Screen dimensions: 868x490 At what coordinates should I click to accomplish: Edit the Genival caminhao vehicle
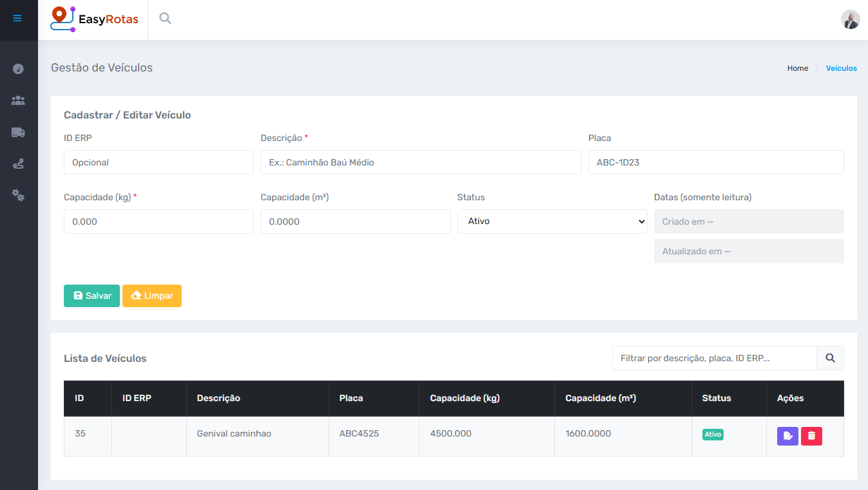pos(787,436)
